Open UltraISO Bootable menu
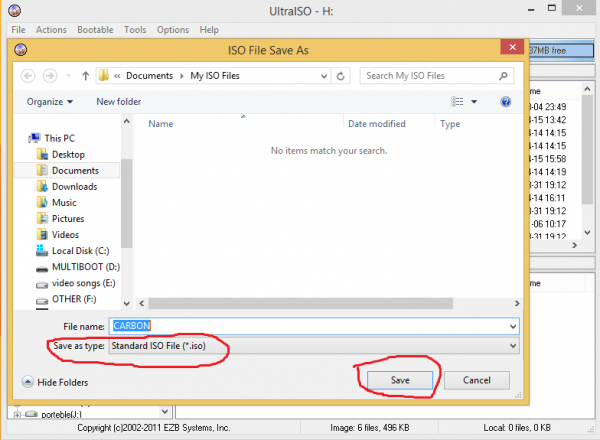 95,30
